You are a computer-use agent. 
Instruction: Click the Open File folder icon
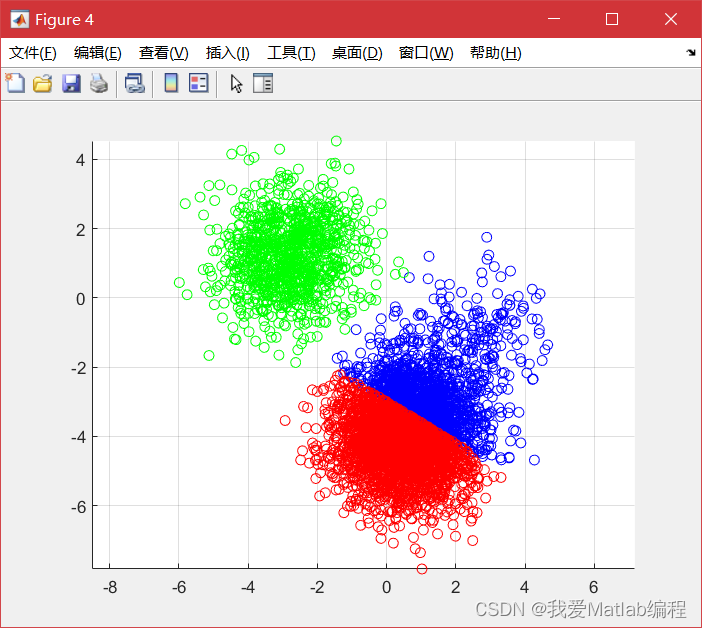pos(43,83)
